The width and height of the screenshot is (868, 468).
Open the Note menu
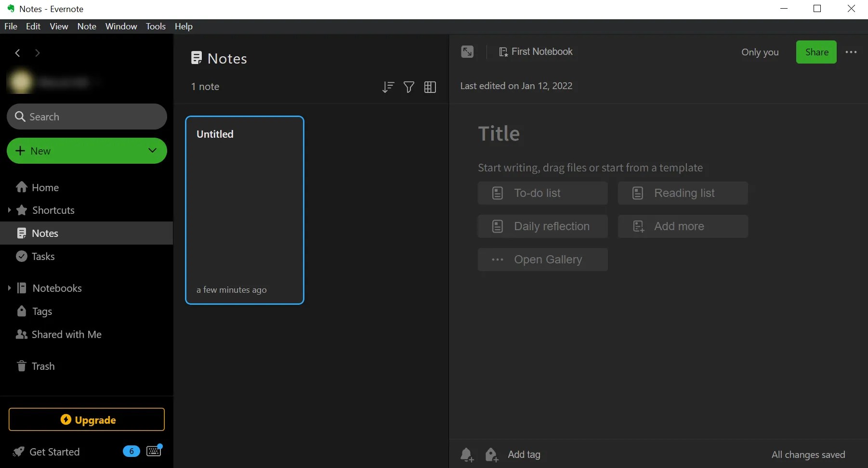[87, 26]
